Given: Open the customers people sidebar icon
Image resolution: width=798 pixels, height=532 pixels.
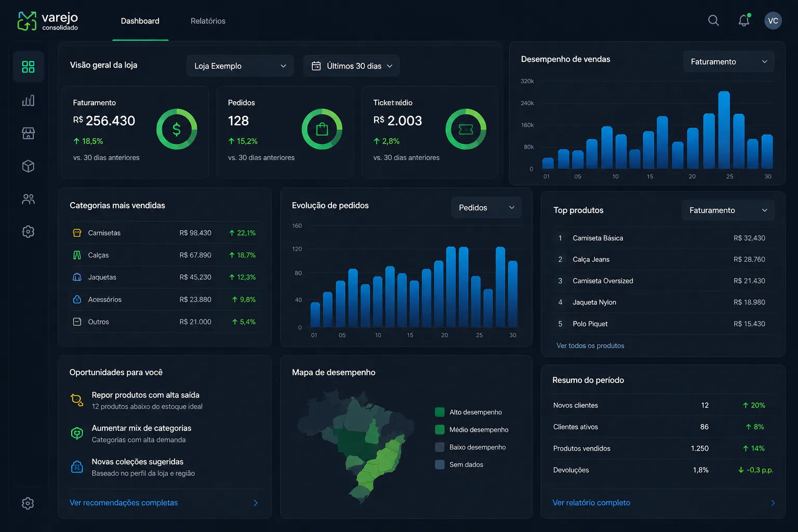Looking at the screenshot, I should point(29,199).
